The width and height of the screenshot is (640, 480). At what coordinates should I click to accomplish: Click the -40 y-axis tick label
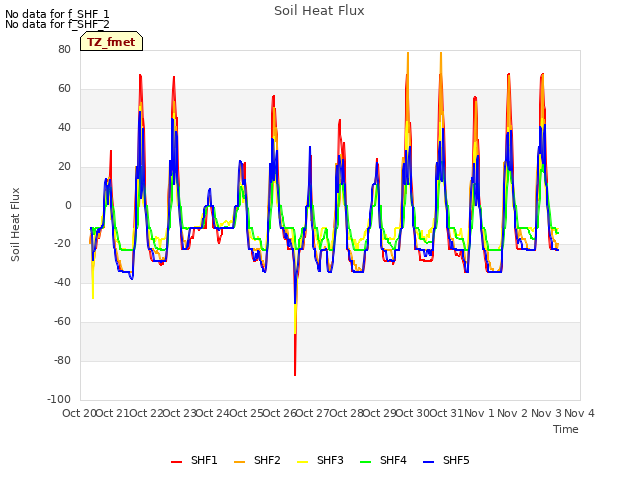(62, 282)
